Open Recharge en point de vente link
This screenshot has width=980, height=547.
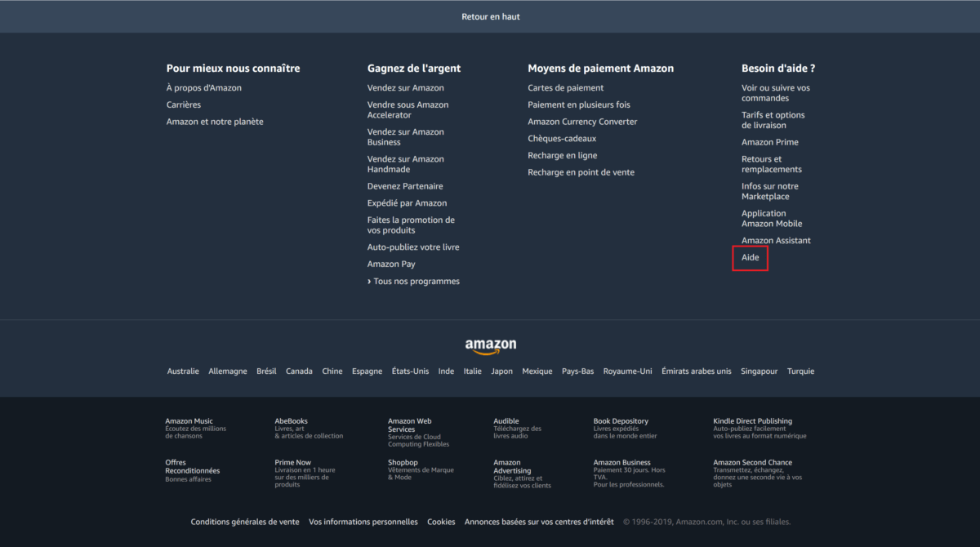[581, 172]
